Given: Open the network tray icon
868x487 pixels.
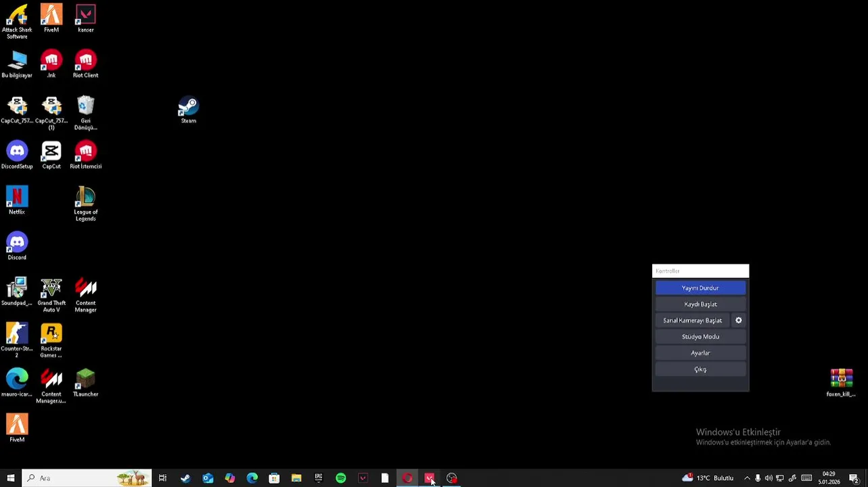Looking at the screenshot, I should [x=780, y=478].
